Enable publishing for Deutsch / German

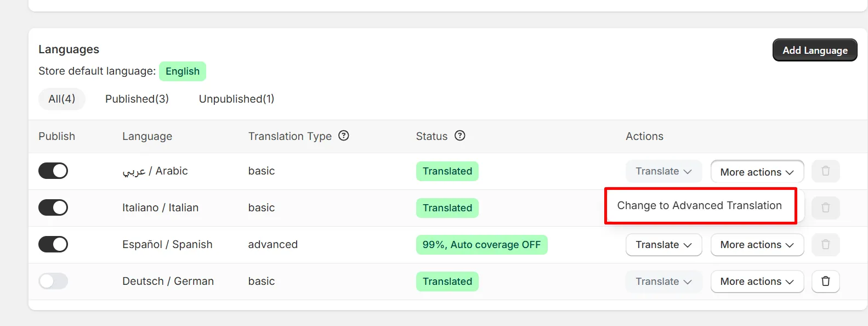click(53, 281)
